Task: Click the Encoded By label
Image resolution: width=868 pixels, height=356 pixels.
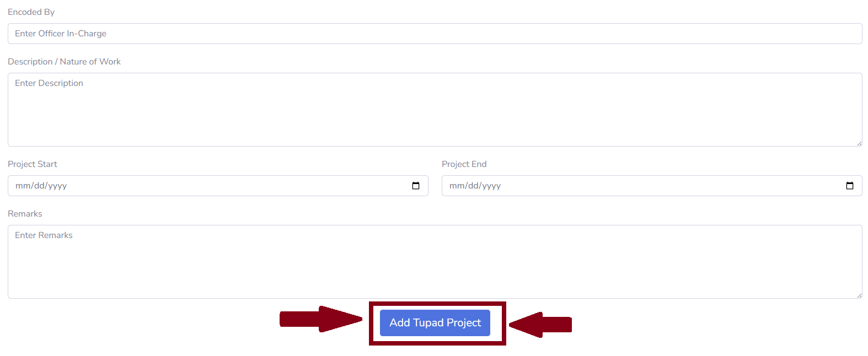Action: pyautogui.click(x=31, y=12)
